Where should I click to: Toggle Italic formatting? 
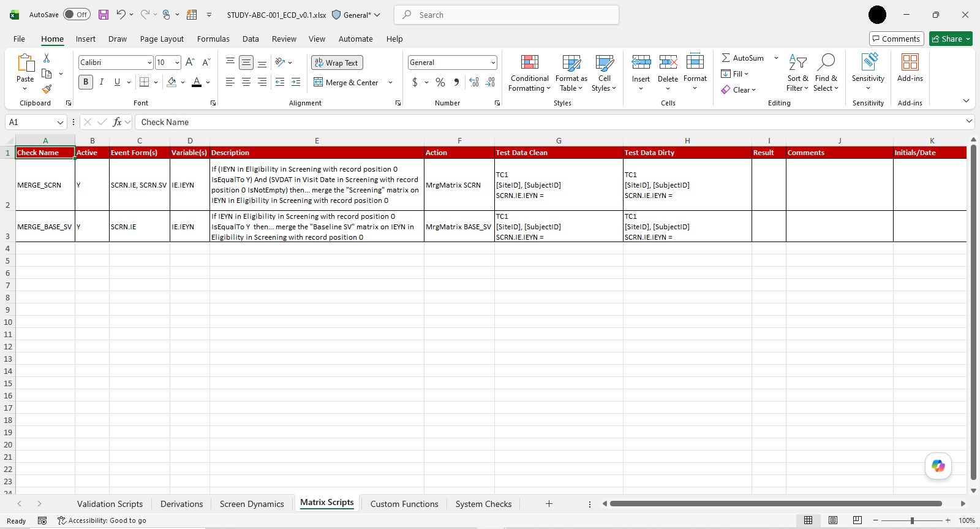point(102,82)
